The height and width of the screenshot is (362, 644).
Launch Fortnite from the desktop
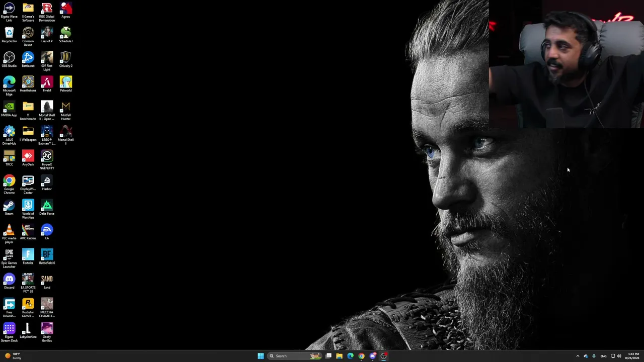(x=28, y=257)
